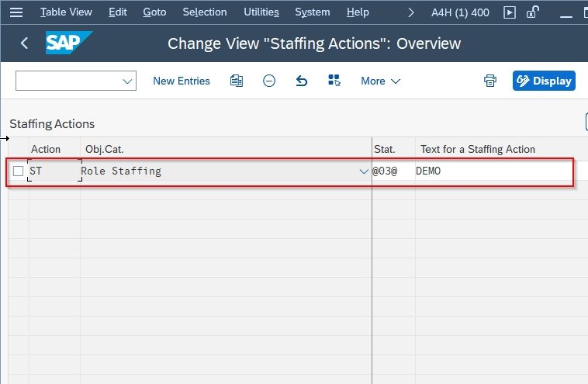The height and width of the screenshot is (384, 588).
Task: Open the Table View menu
Action: point(66,12)
